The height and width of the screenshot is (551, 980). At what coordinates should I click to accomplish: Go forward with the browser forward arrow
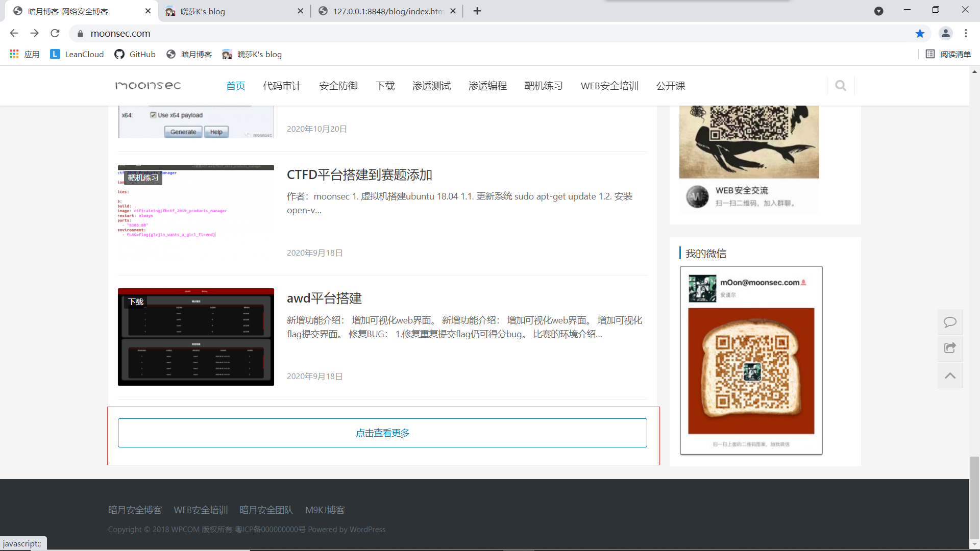point(34,33)
